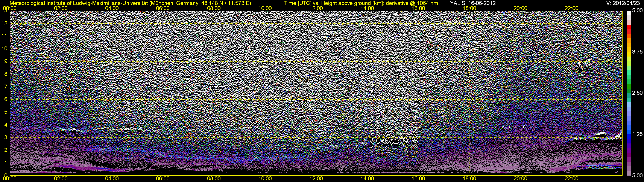Image resolution: width=644 pixels, height=182 pixels.
Task: Click the 12:00 label on top time axis
Action: [316, 8]
